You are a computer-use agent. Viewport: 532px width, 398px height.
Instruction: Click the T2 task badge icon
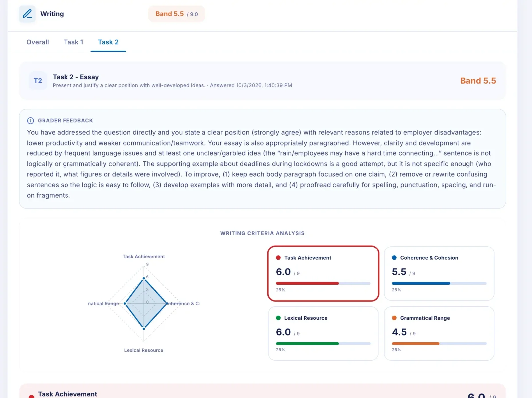pyautogui.click(x=38, y=81)
